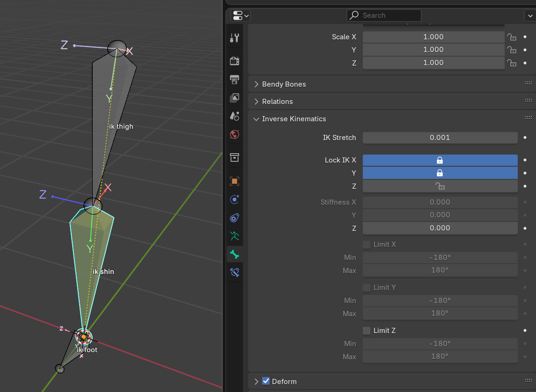Click the ik shin bone label
The width and height of the screenshot is (536, 392).
[x=103, y=272]
